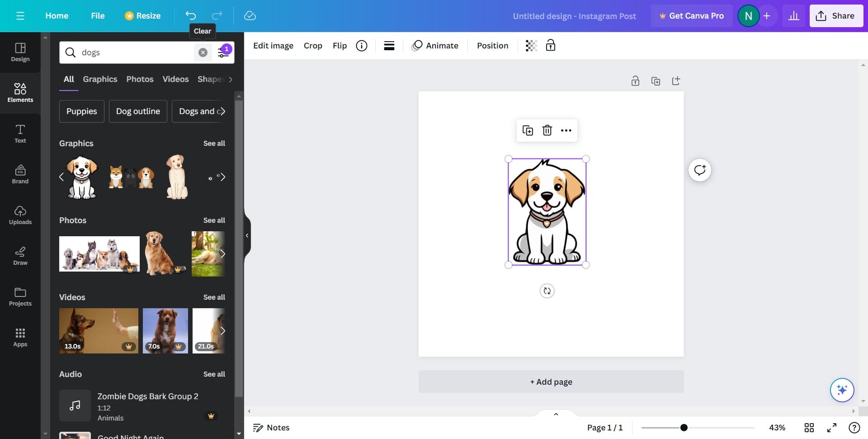Open See all for dog Graphics

coord(215,143)
